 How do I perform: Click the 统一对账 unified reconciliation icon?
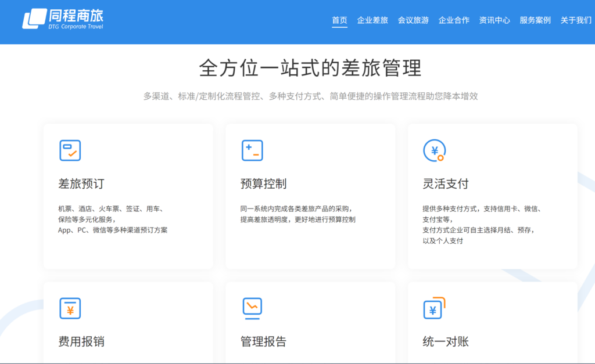click(x=434, y=308)
